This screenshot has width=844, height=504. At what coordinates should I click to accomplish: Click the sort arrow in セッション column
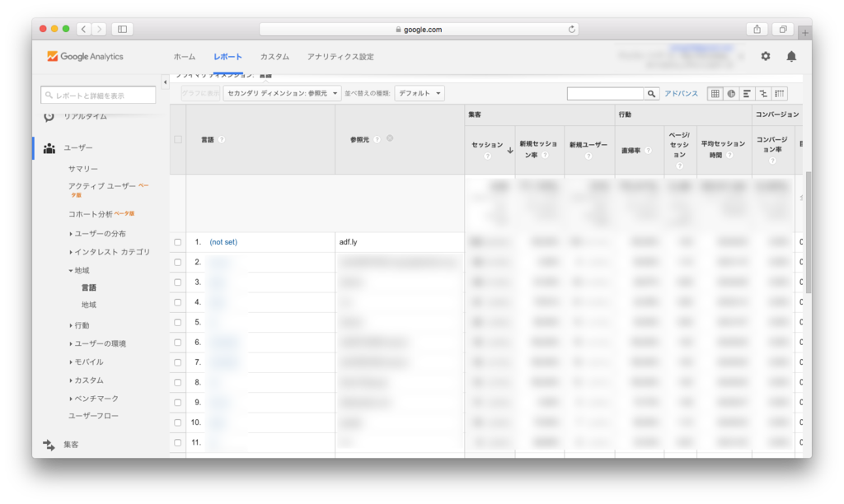[x=509, y=150]
